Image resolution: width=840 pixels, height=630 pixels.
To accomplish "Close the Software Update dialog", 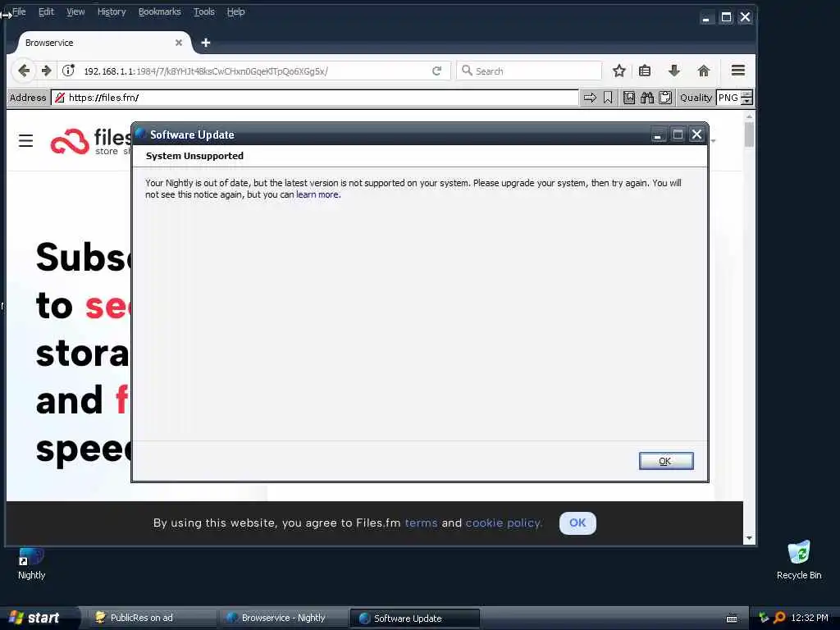I will coord(696,135).
